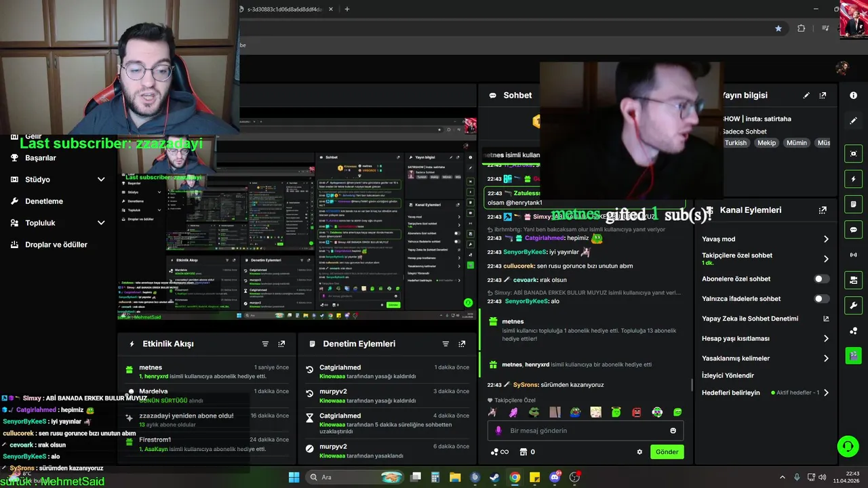
Task: Open Denetim Eylemleri filter icon
Action: tap(446, 344)
